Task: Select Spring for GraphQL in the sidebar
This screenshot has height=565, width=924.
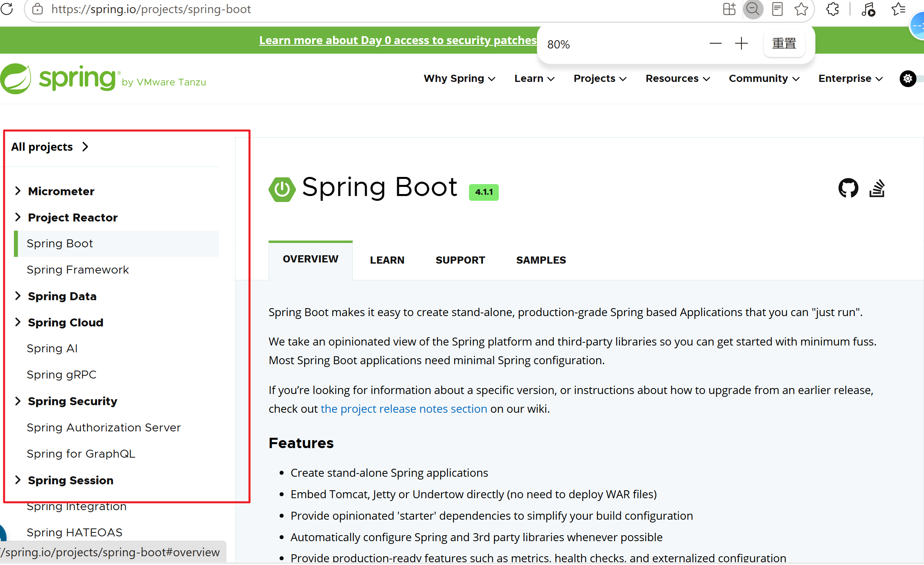Action: tap(81, 454)
